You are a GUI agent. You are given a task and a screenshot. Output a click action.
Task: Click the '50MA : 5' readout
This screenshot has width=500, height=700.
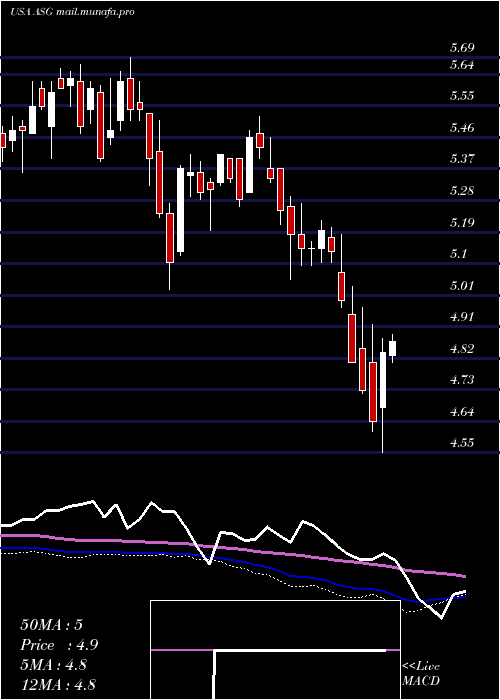coord(51,625)
